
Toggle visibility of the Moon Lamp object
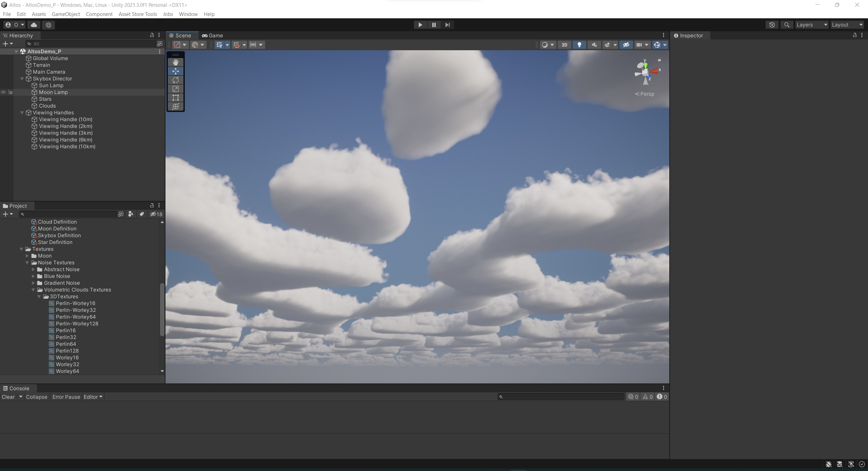click(3, 92)
